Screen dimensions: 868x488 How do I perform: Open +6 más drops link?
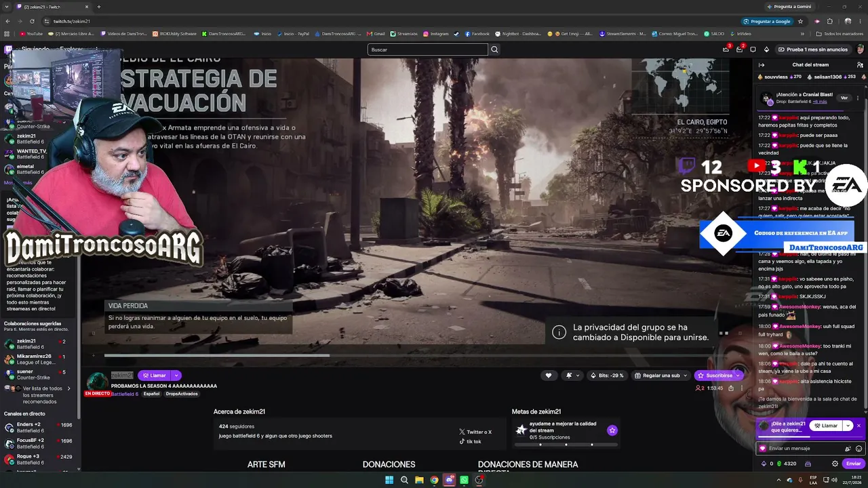point(819,102)
